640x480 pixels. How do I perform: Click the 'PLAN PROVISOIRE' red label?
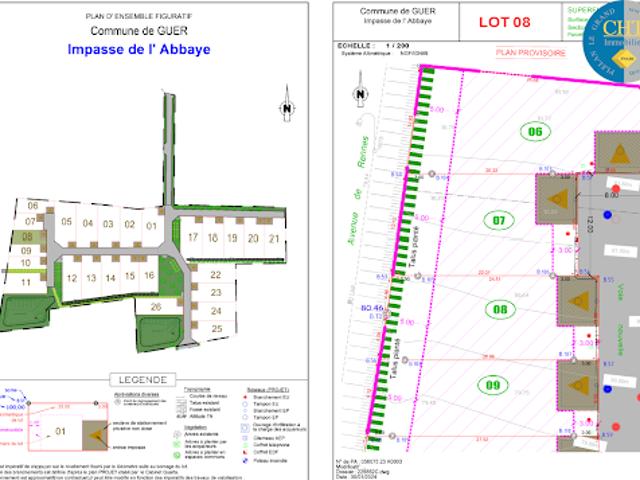click(x=531, y=53)
